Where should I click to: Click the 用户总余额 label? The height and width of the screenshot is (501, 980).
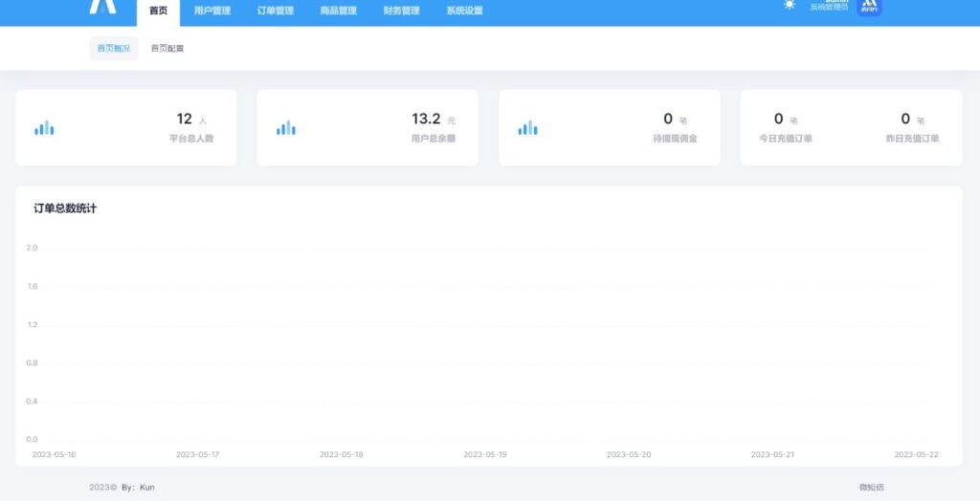click(434, 139)
